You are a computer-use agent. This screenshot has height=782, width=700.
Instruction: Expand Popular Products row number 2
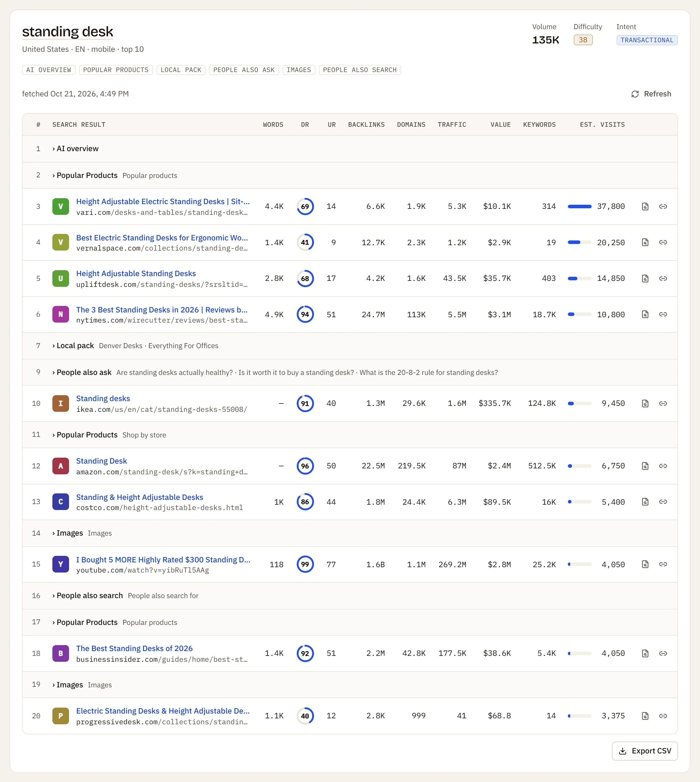[350, 175]
